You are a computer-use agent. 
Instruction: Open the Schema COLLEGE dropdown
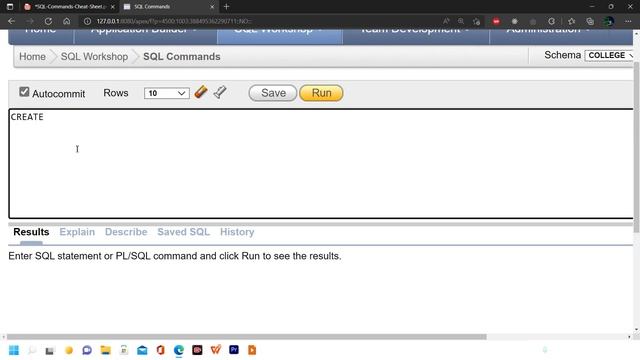(610, 55)
